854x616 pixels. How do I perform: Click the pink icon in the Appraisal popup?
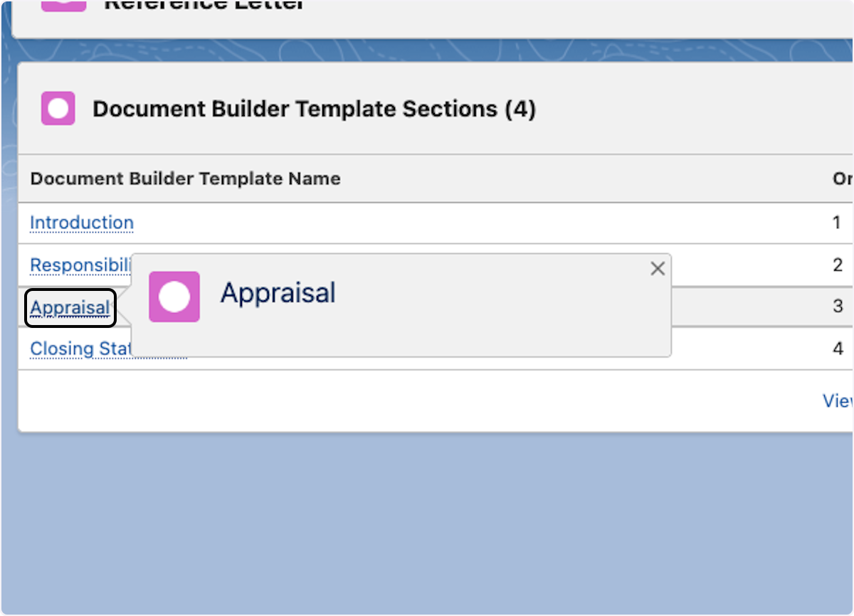tap(174, 297)
